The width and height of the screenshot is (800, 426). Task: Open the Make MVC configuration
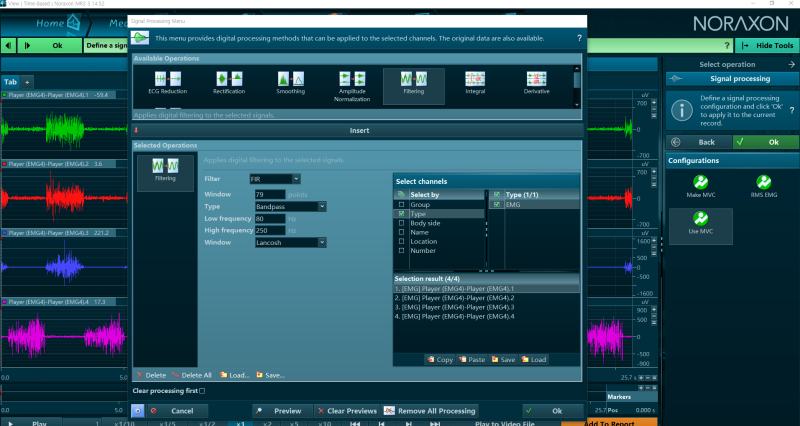(701, 186)
